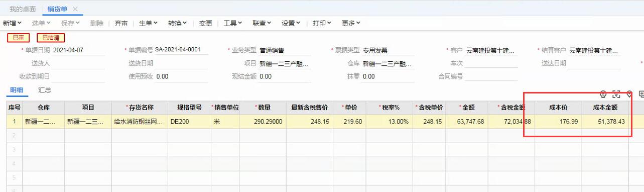Close the 销货单 tab
Image resolution: width=644 pixels, height=192 pixels.
tap(75, 9)
